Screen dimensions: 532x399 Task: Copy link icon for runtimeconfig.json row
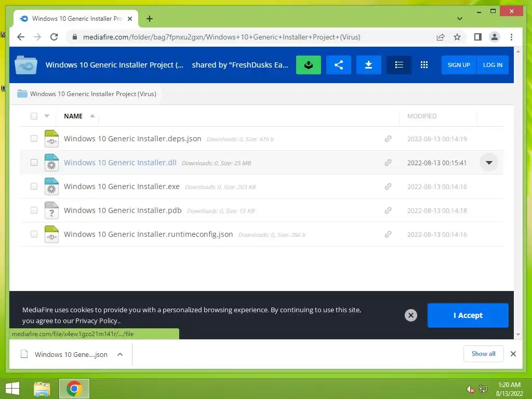[388, 234]
